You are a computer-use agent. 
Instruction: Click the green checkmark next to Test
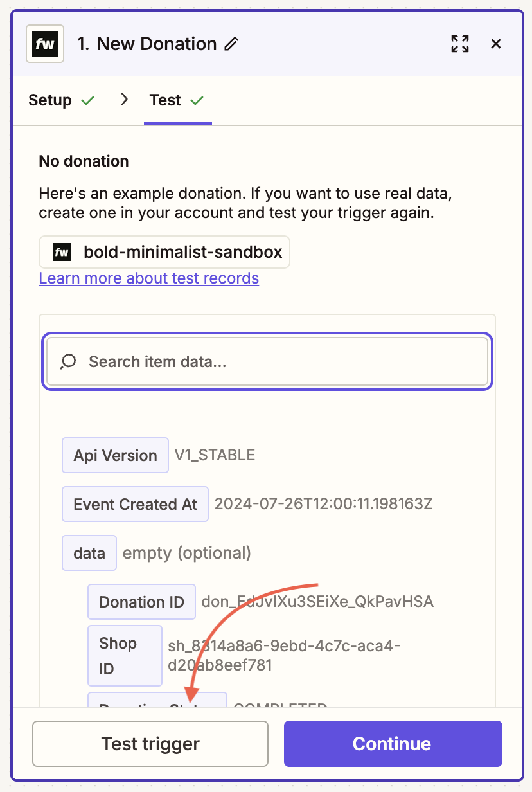point(197,100)
